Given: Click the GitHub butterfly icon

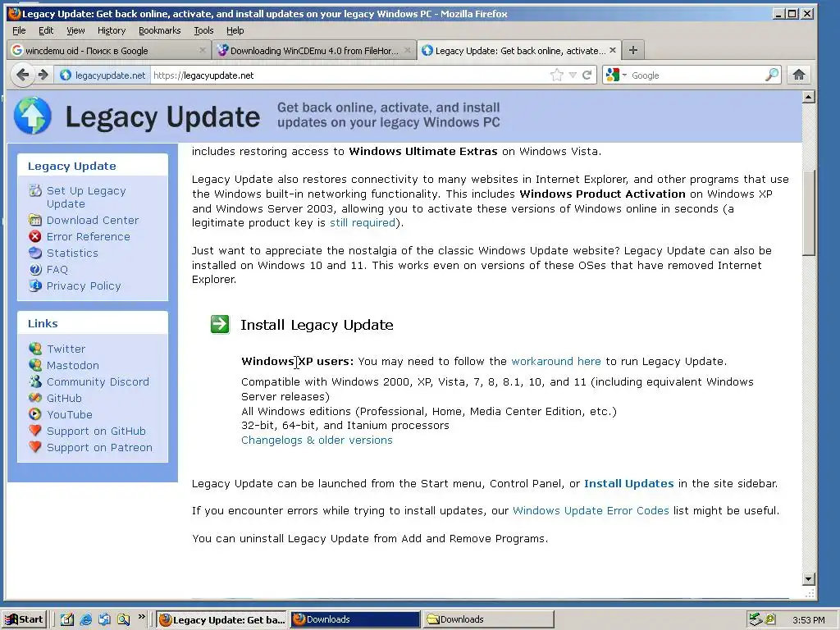Looking at the screenshot, I should point(35,398).
